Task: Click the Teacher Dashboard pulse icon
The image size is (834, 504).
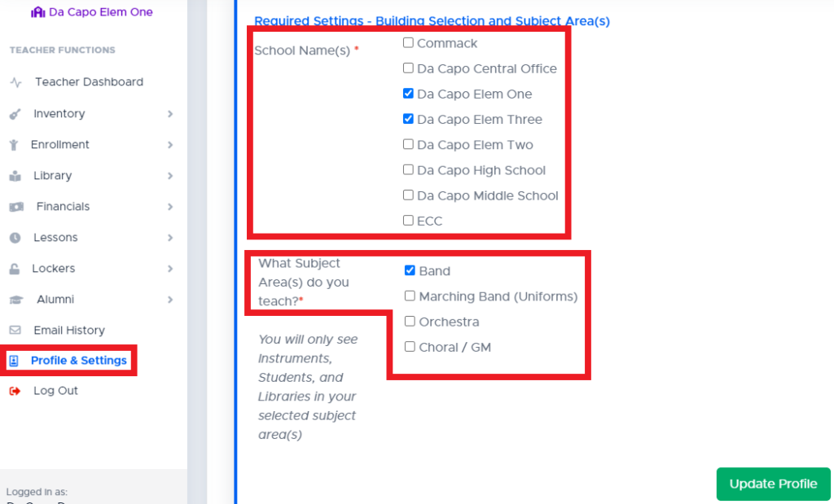Action: pyautogui.click(x=15, y=82)
